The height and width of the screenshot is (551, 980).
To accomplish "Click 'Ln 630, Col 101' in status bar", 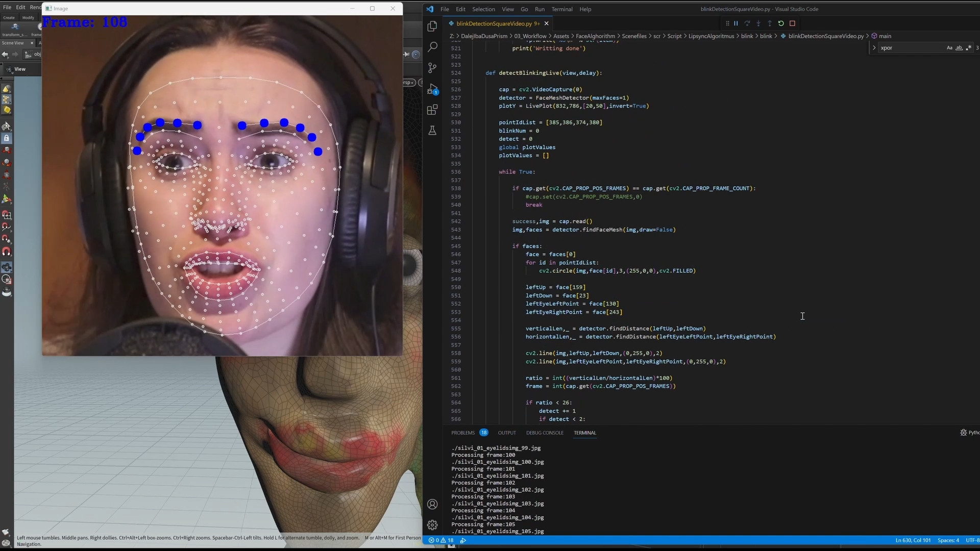I will coord(913,540).
